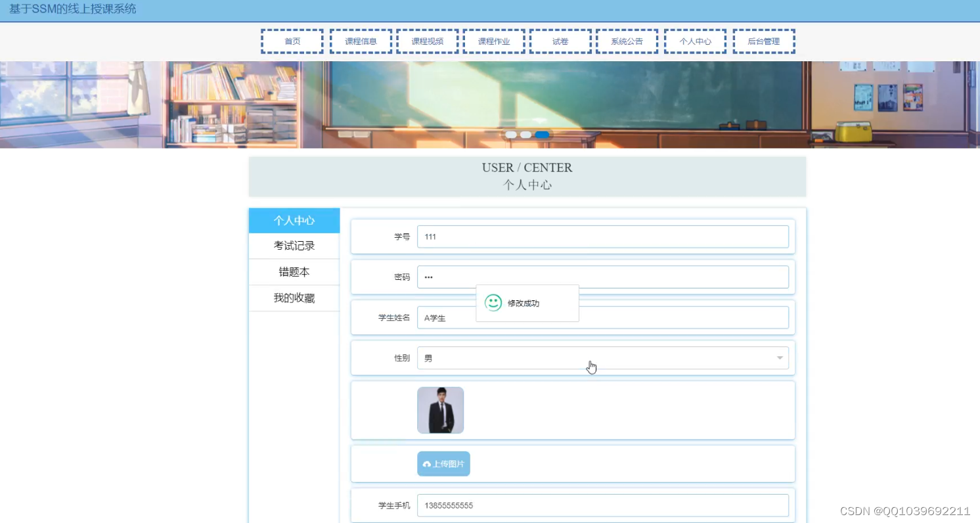The width and height of the screenshot is (980, 523).
Task: Show 我的收藏 in the sidebar
Action: 294,298
